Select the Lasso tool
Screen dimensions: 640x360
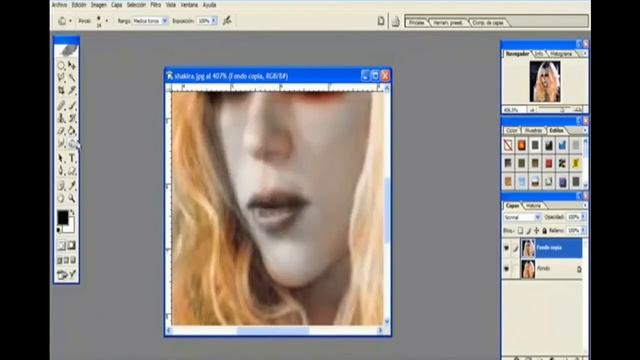(x=61, y=78)
